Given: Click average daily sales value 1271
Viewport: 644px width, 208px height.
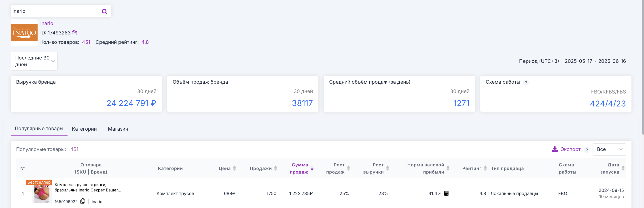Looking at the screenshot, I should tap(461, 103).
